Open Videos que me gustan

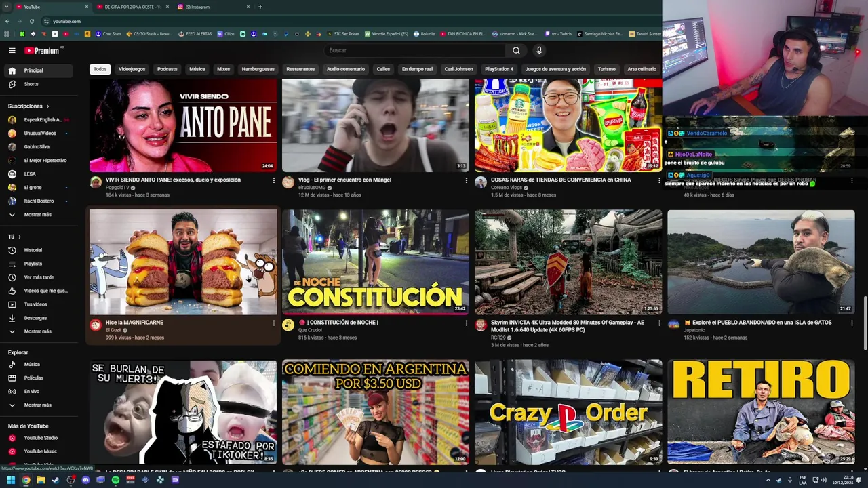tap(39, 291)
